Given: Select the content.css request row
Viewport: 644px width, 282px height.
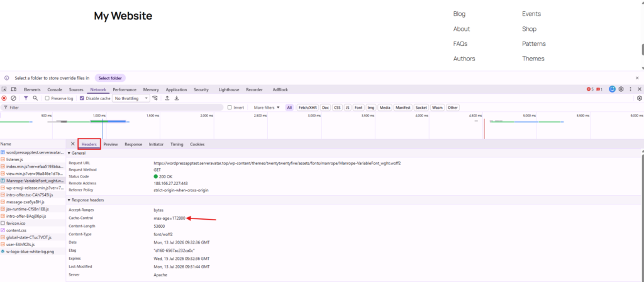Looking at the screenshot, I should coord(33,230).
